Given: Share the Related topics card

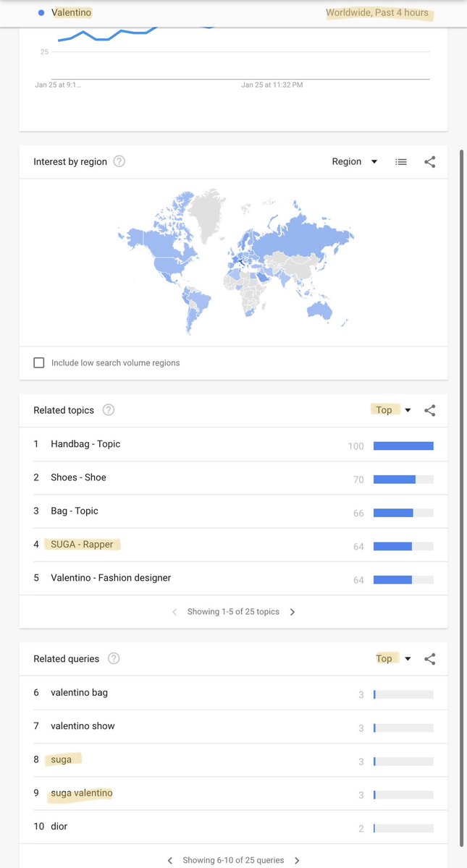Looking at the screenshot, I should tap(430, 410).
